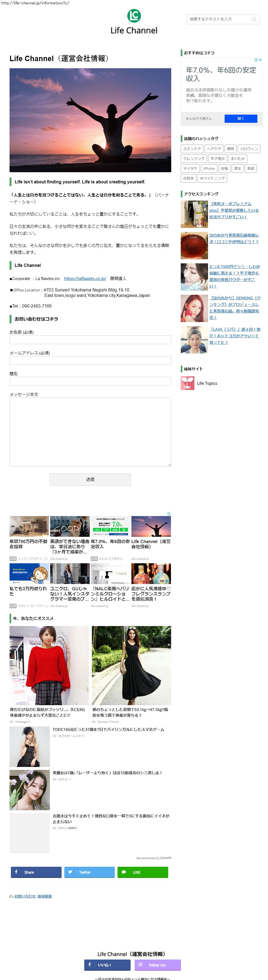Click the blue 開く ad button
The width and height of the screenshot is (268, 980).
241,119
